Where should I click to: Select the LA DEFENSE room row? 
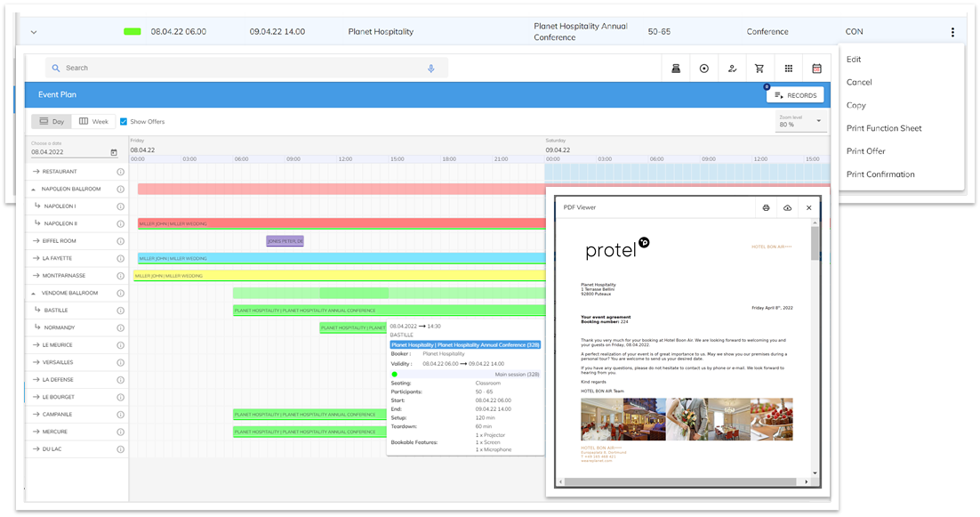coord(76,379)
